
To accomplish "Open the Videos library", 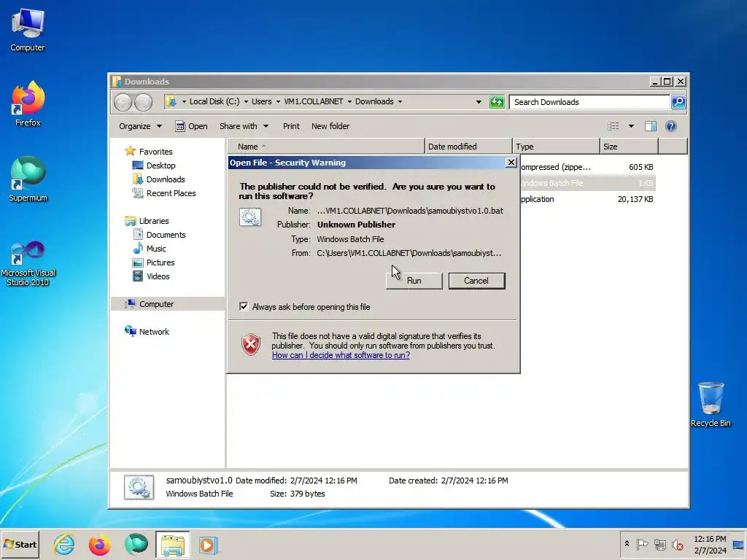I will pyautogui.click(x=158, y=276).
